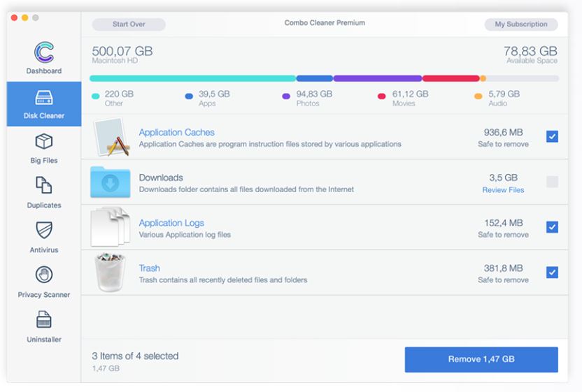Open the Big Files box icon
The height and width of the screenshot is (392, 582).
pos(43,142)
